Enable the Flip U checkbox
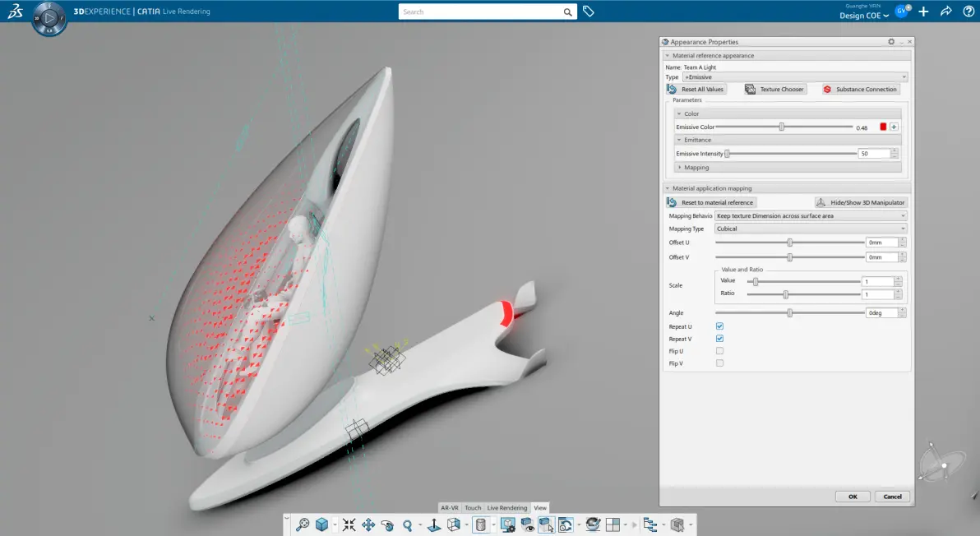Image resolution: width=980 pixels, height=536 pixels. coord(719,351)
